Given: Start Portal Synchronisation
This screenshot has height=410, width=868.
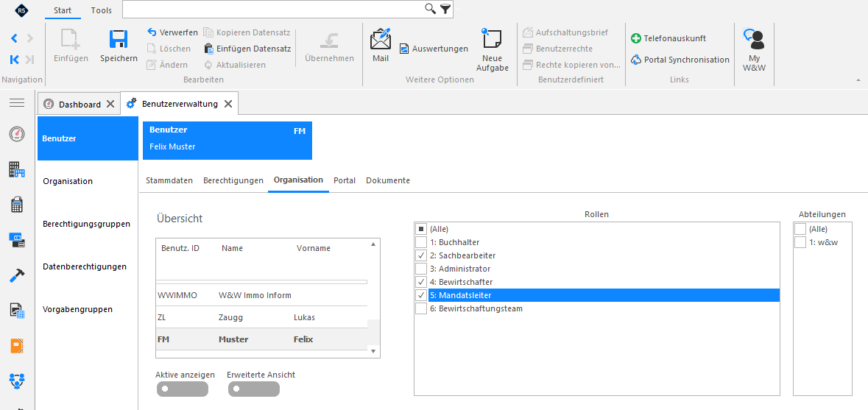Looking at the screenshot, I should pyautogui.click(x=680, y=60).
